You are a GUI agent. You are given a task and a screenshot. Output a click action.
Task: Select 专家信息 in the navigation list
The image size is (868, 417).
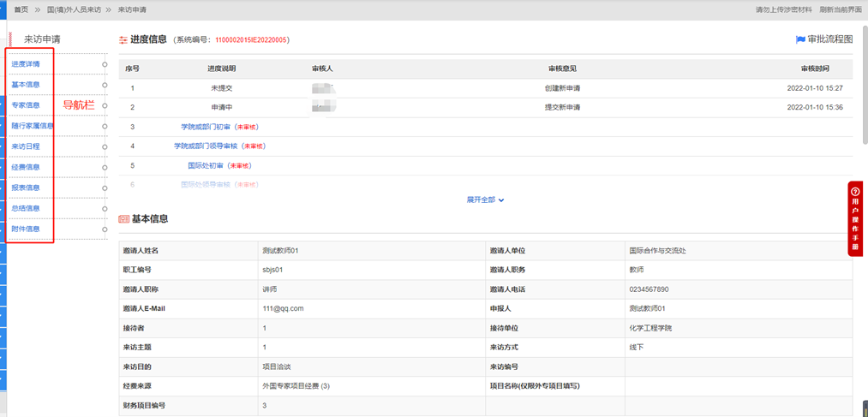click(x=26, y=105)
